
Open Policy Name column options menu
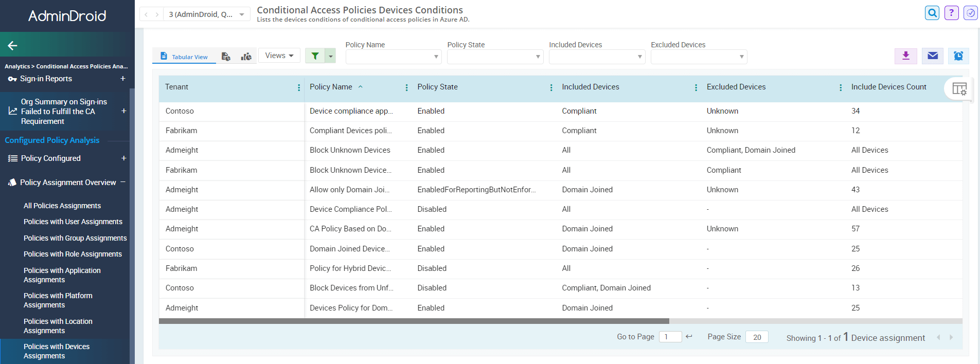tap(406, 88)
